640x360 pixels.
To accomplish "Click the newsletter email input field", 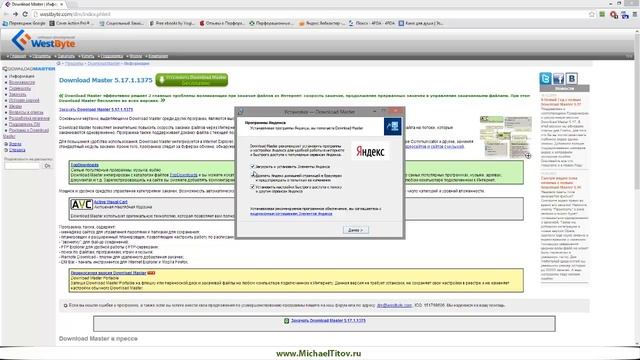I will 22,166.
